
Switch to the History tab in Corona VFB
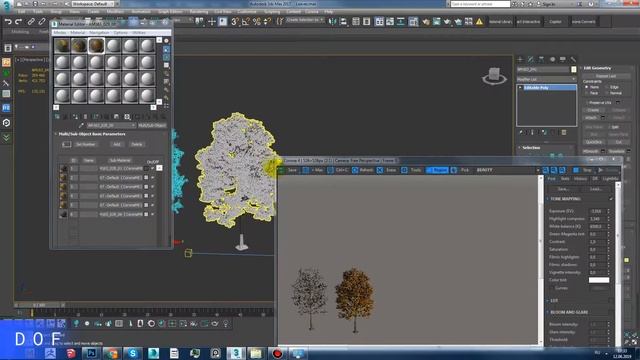pos(580,179)
